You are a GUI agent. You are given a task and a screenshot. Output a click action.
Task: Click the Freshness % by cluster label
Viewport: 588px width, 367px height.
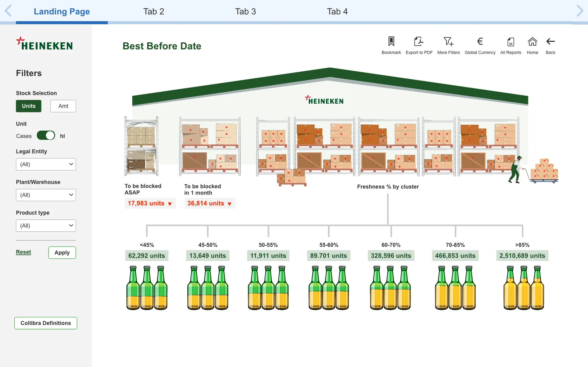pyautogui.click(x=388, y=187)
